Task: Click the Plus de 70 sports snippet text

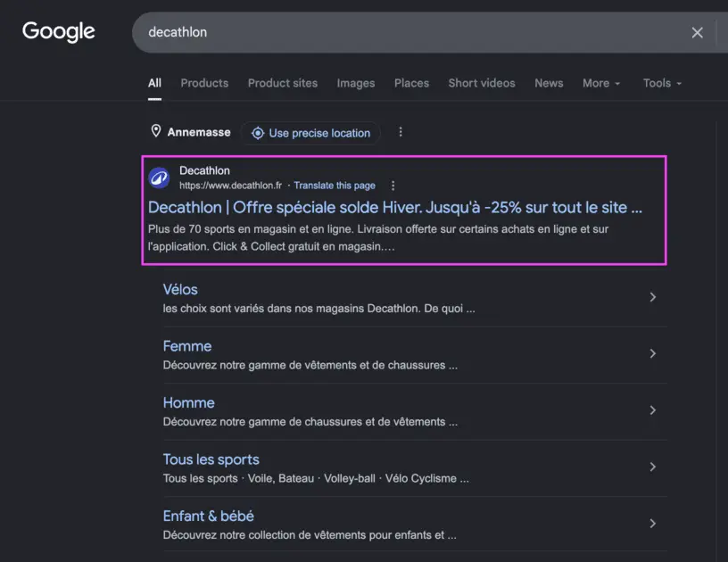Action: [378, 237]
